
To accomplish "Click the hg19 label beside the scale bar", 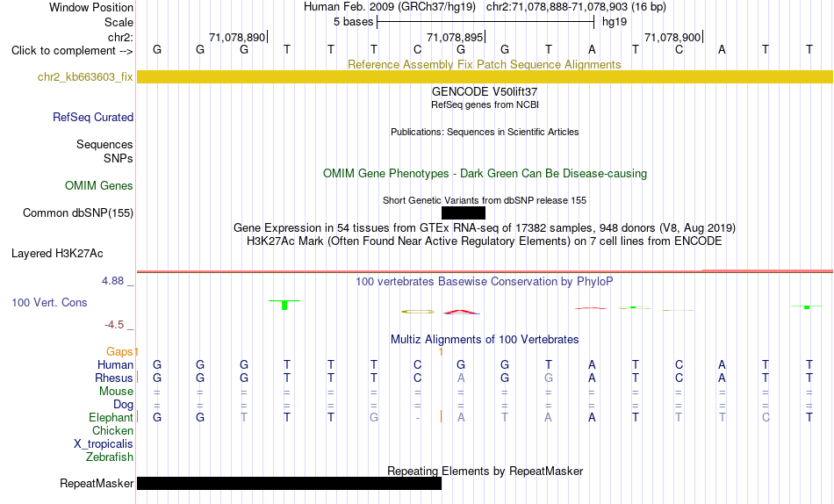I will click(615, 22).
